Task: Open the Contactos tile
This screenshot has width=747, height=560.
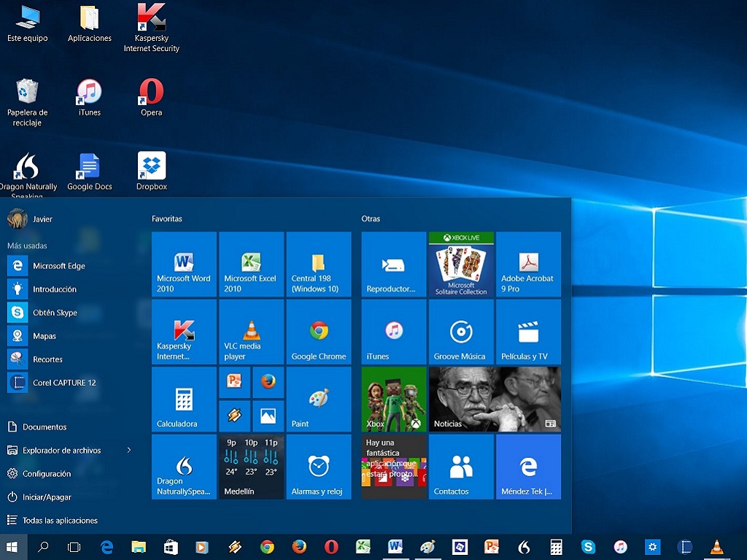Action: click(461, 467)
